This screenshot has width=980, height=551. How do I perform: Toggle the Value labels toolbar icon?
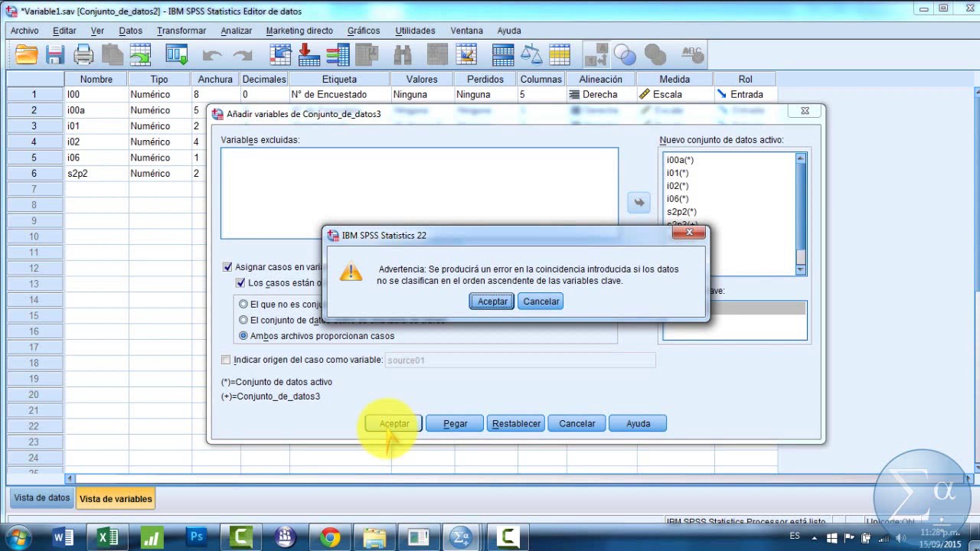point(596,54)
